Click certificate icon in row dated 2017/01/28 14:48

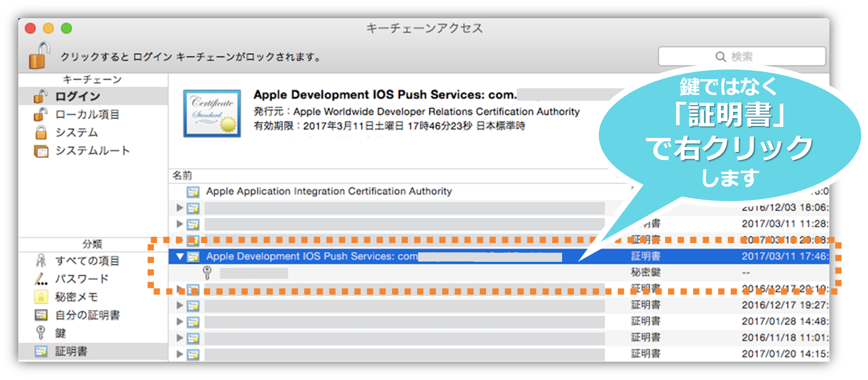(193, 322)
